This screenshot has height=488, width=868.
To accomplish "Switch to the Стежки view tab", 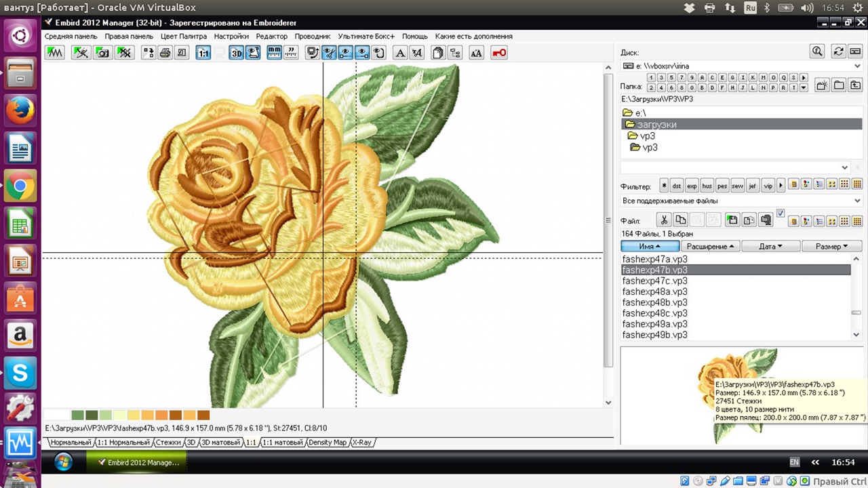I will tap(168, 442).
